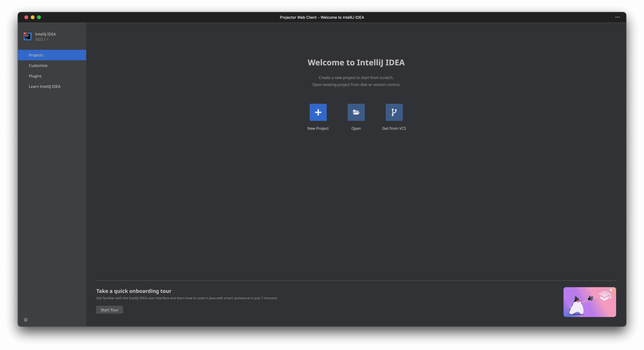
Task: Start the onboarding tour
Action: [x=109, y=310]
